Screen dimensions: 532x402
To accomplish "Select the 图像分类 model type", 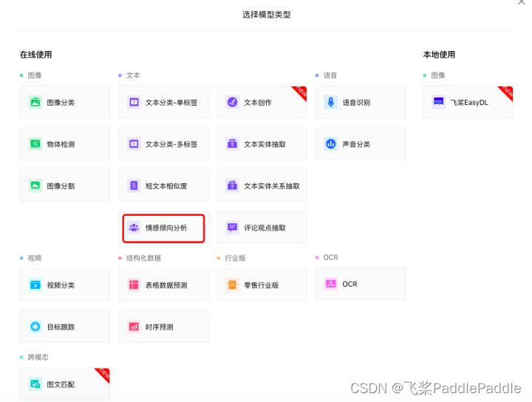I will (65, 102).
